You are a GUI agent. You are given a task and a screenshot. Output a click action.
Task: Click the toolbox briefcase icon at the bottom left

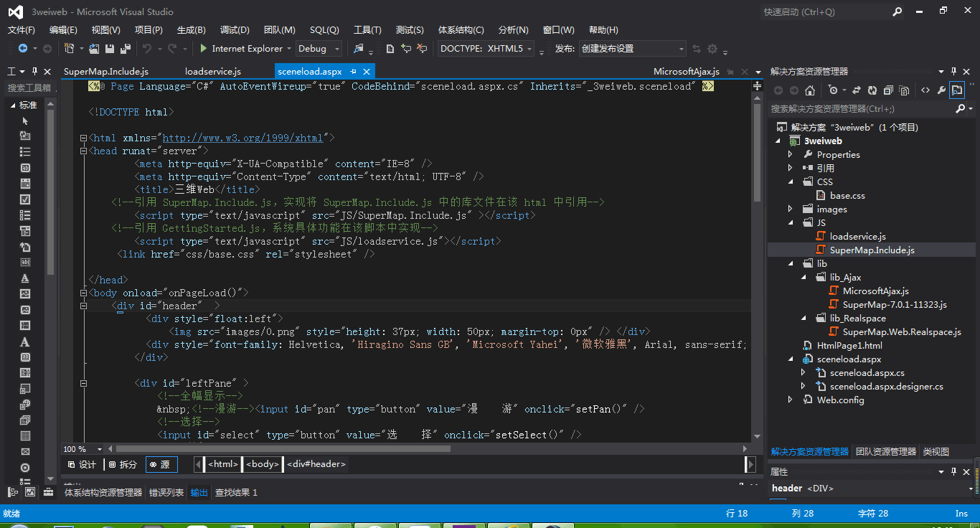point(48,492)
